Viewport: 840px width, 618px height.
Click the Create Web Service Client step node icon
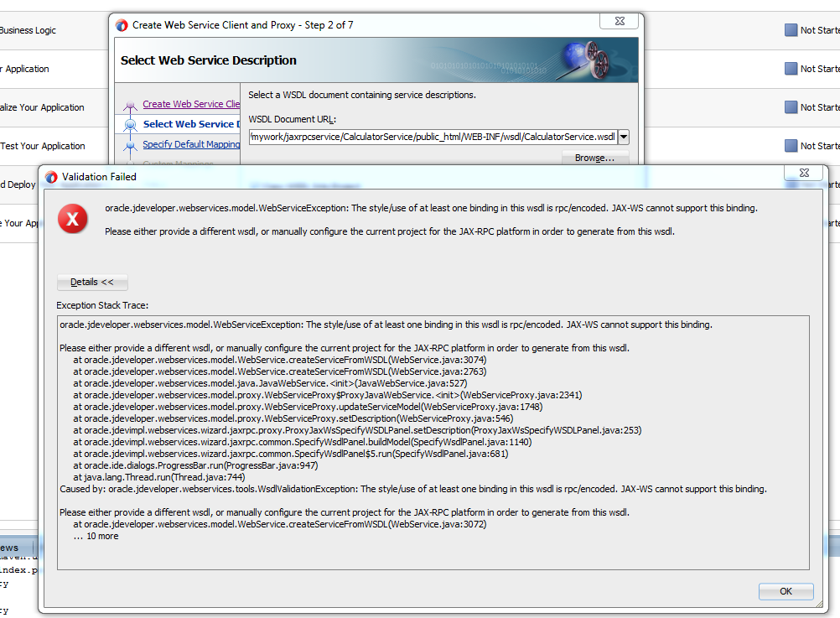pyautogui.click(x=130, y=105)
